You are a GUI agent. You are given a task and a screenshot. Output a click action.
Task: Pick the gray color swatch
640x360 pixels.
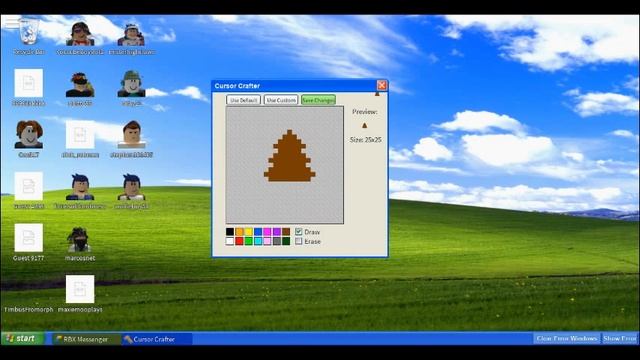tap(277, 241)
